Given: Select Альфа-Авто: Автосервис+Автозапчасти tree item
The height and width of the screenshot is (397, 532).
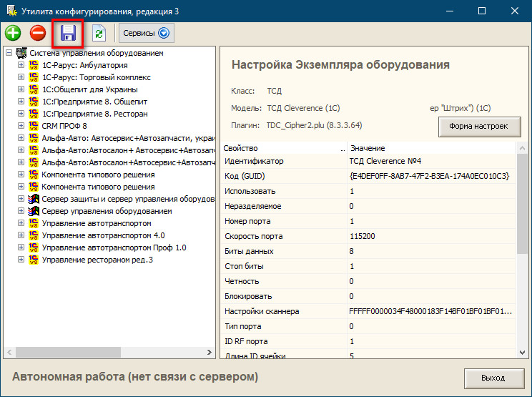Looking at the screenshot, I should [x=128, y=138].
